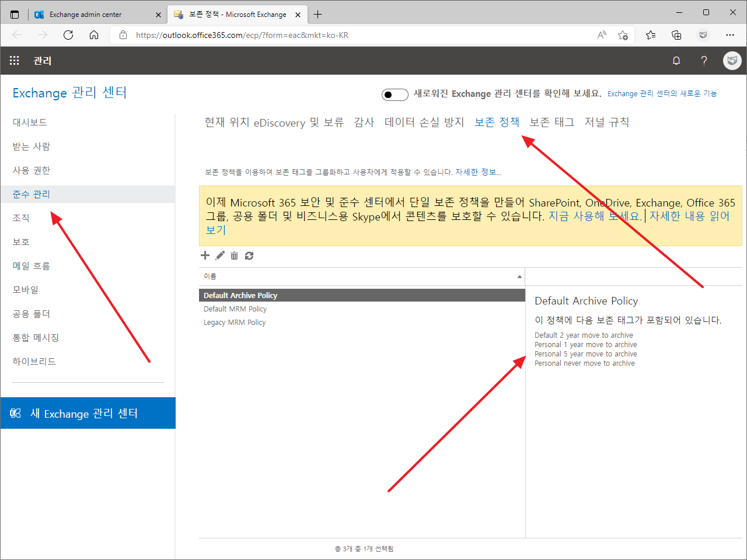Add this page to favorites star
Viewport: 747px width, 560px height.
click(623, 35)
